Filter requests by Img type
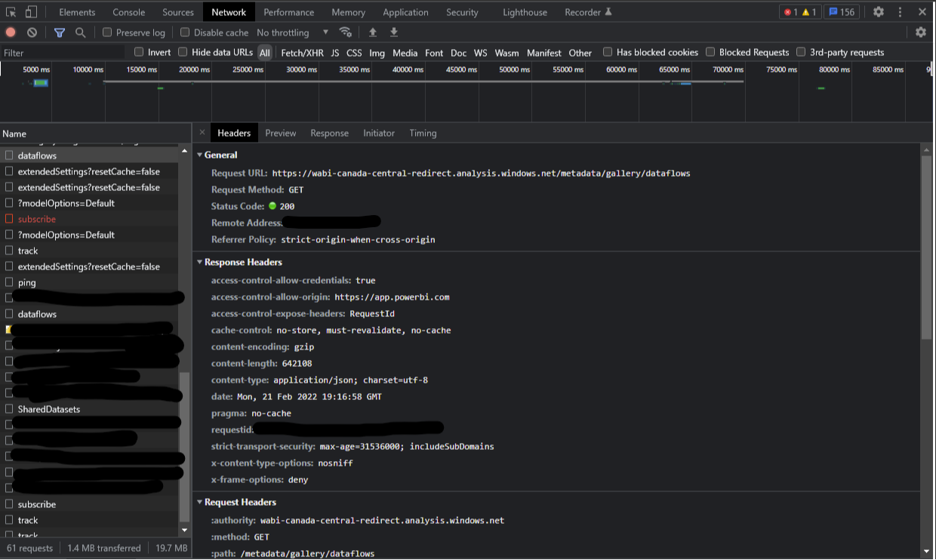The height and width of the screenshot is (560, 936). pos(377,53)
